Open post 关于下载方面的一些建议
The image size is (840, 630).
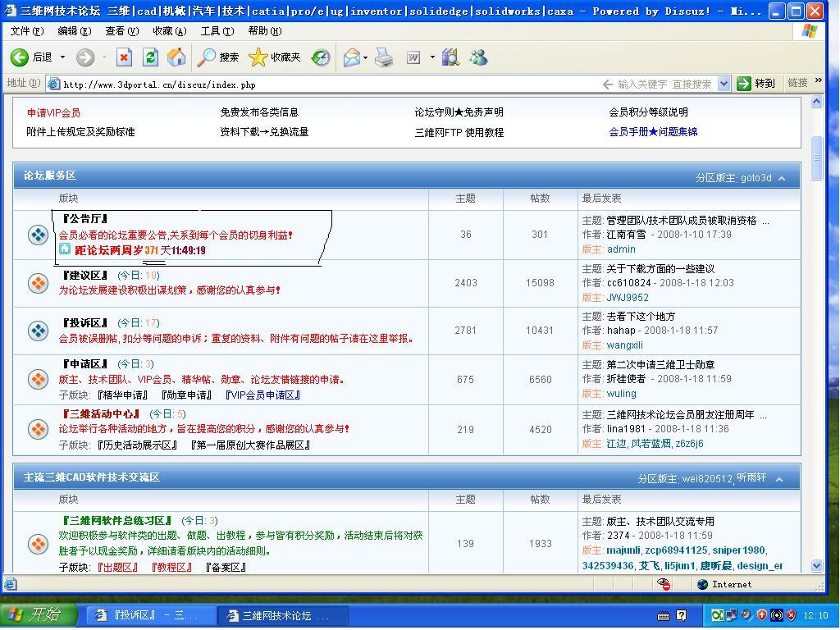(660, 268)
